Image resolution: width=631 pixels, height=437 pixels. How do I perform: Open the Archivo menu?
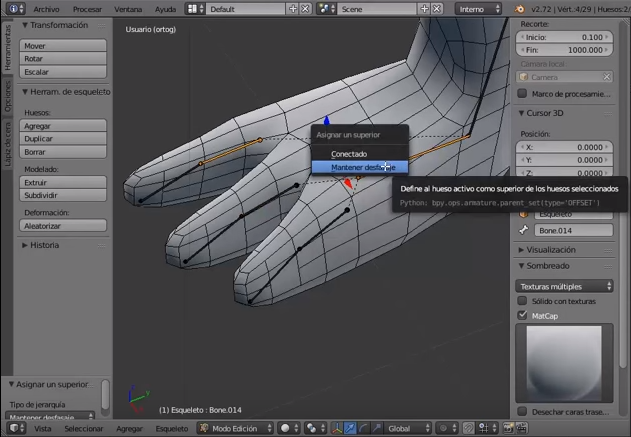pyautogui.click(x=46, y=9)
